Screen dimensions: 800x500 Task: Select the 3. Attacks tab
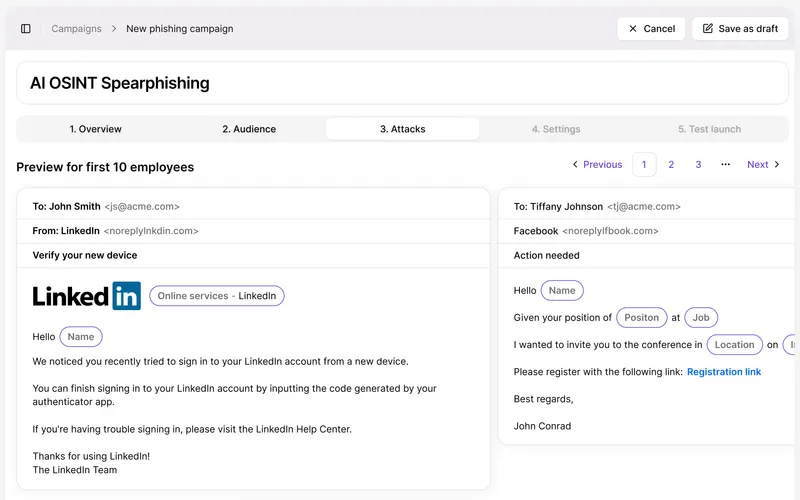[x=403, y=129]
